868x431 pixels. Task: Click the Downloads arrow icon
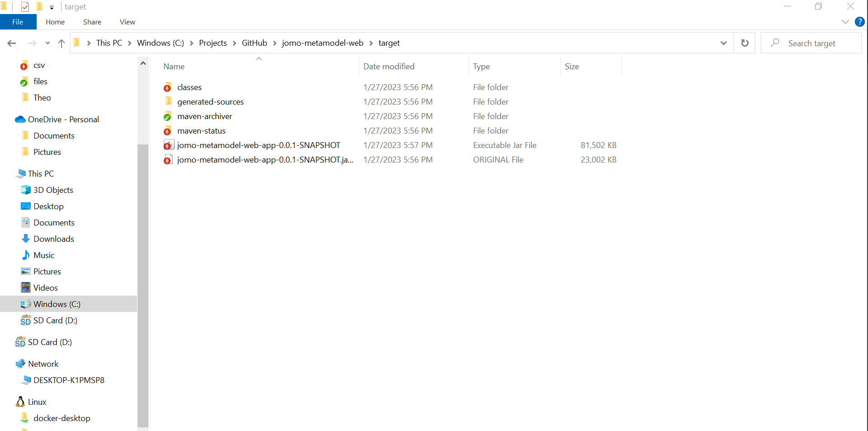tap(26, 239)
